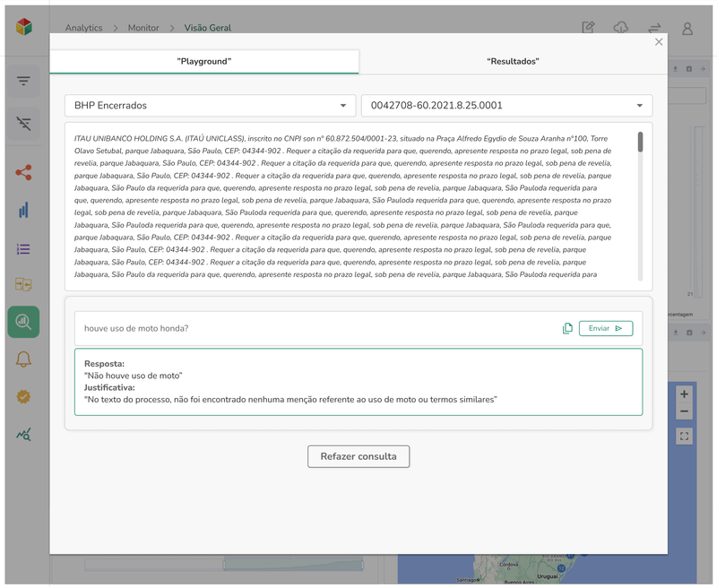Select the Playground tab
Image resolution: width=717 pixels, height=588 pixels.
[x=204, y=62]
